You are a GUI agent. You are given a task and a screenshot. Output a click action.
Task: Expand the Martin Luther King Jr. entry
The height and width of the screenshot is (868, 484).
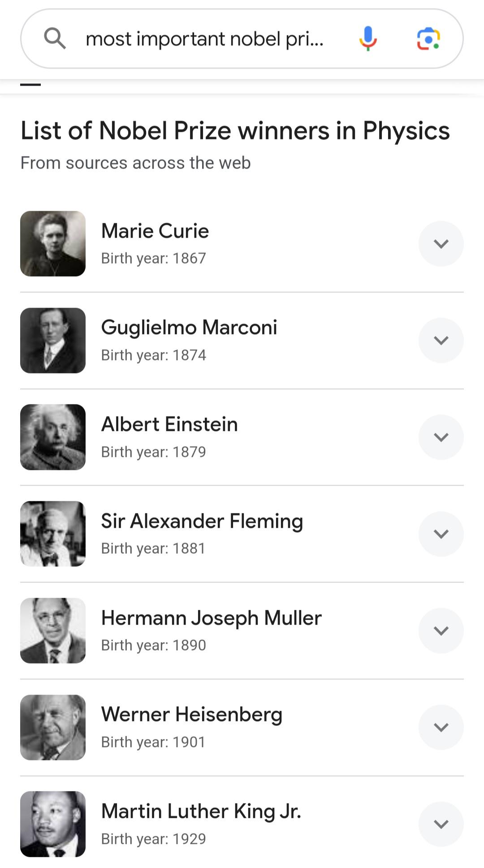pyautogui.click(x=441, y=824)
